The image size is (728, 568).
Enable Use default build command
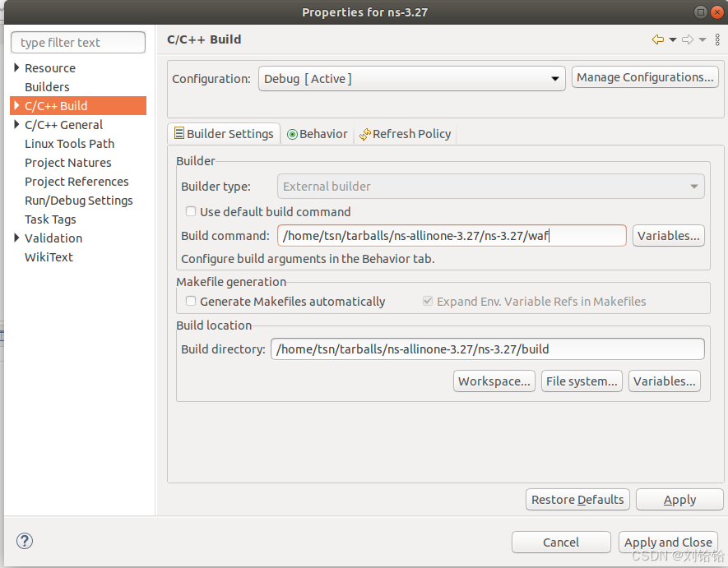[190, 211]
